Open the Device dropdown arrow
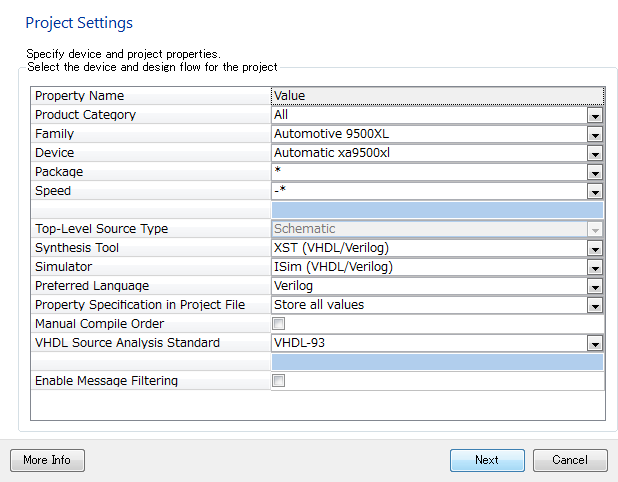 (x=595, y=153)
